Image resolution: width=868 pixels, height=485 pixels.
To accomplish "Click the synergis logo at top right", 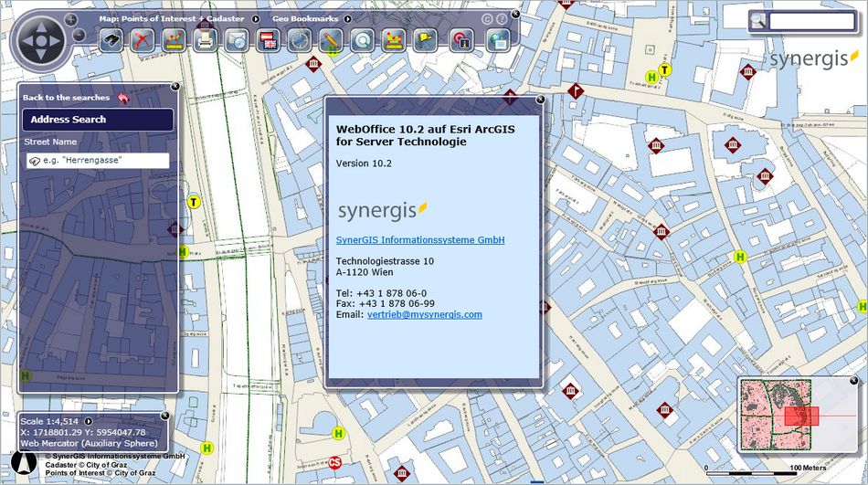I will tap(814, 59).
